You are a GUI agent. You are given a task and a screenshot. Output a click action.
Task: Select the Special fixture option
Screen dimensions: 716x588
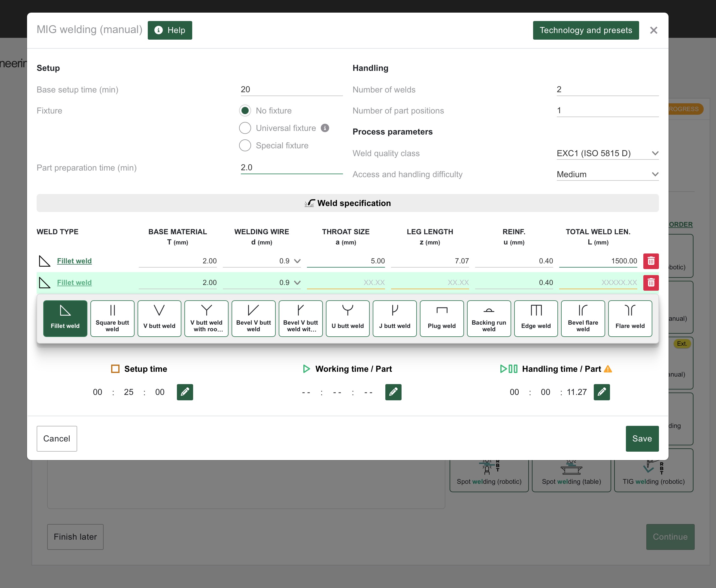[245, 145]
